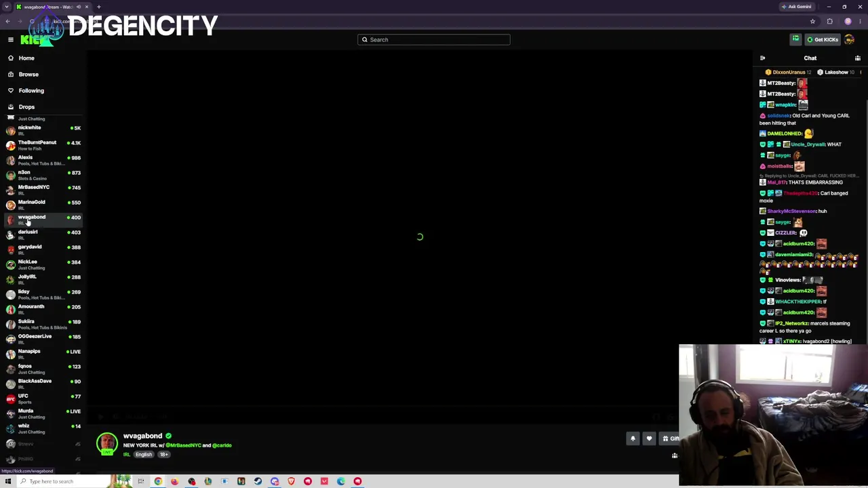Click the Gift subs button
Screen dimensions: 868x488
coord(670,439)
